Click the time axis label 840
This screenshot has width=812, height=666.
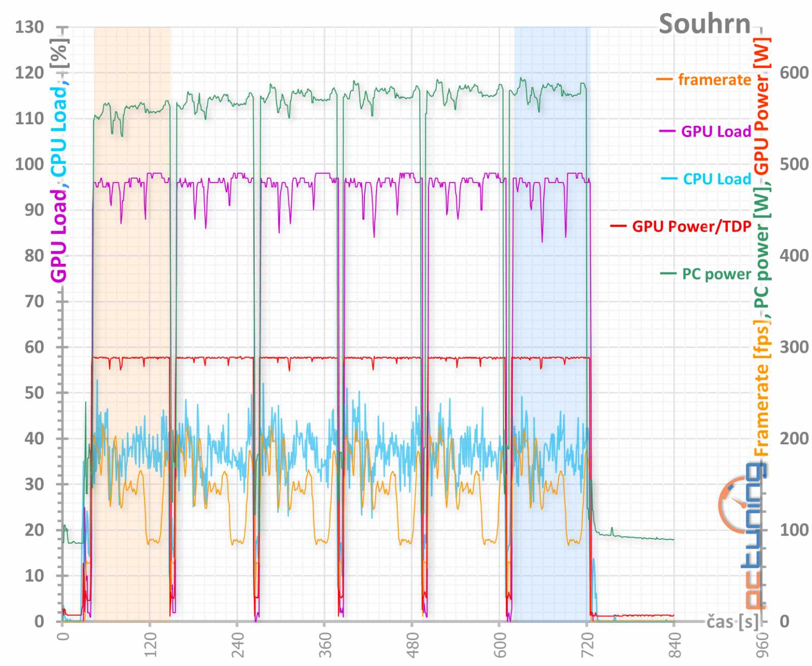coord(674,645)
